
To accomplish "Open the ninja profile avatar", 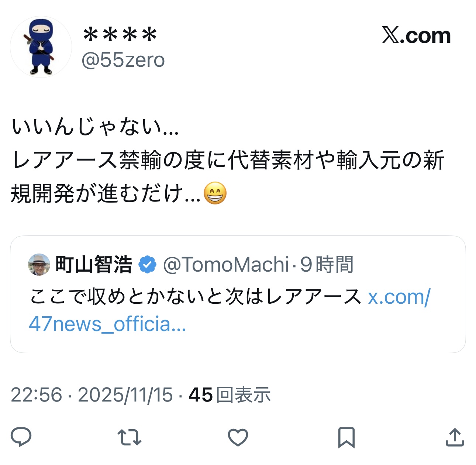I will coord(41,47).
